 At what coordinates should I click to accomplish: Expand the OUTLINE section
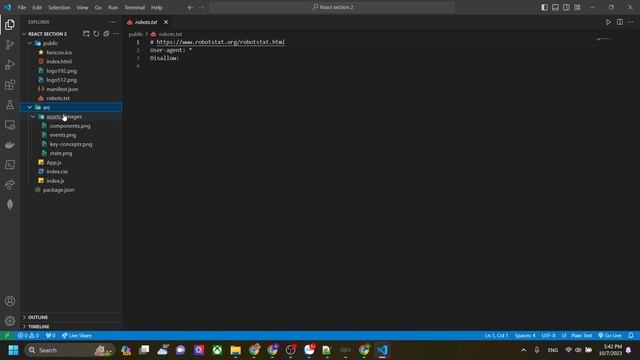coord(71,317)
